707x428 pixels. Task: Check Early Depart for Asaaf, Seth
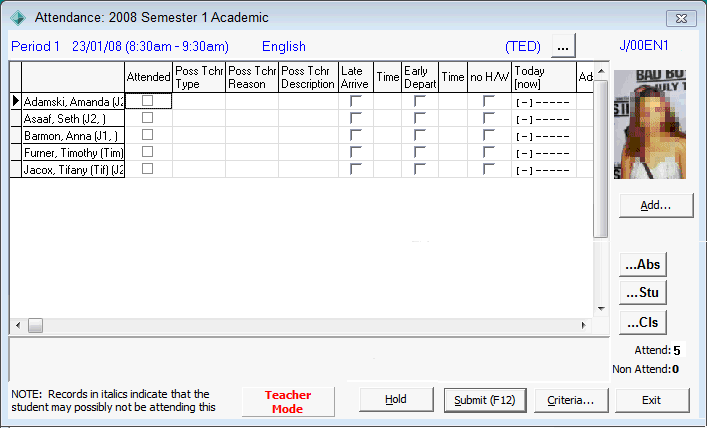420,118
